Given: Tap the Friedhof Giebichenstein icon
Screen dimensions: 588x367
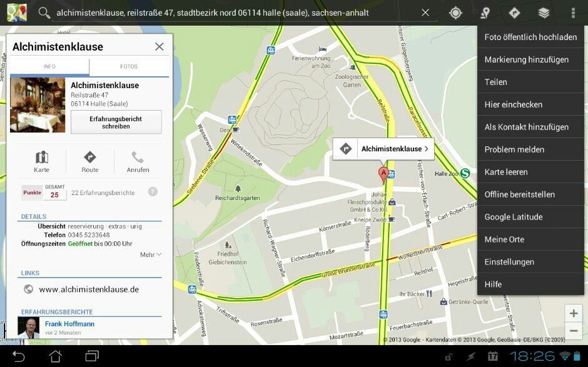Looking at the screenshot, I should point(228,245).
